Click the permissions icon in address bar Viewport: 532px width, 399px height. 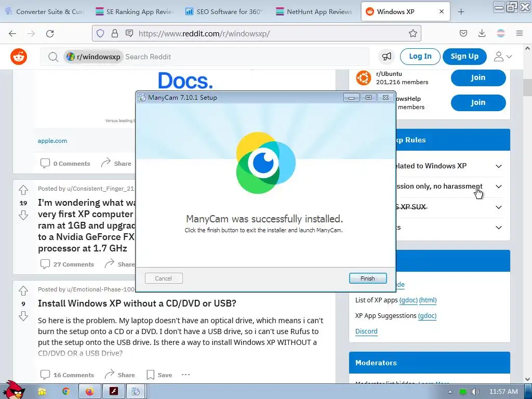[x=129, y=33]
